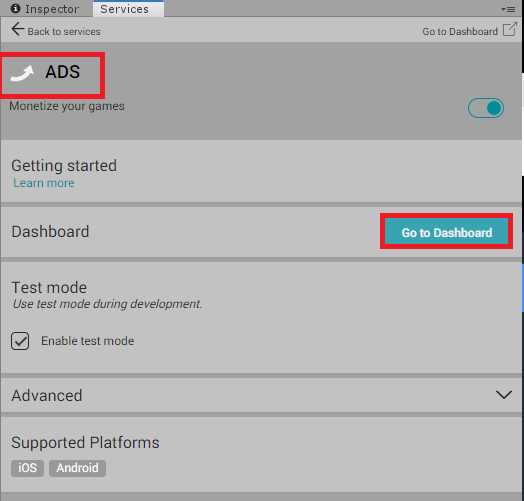Screen dimensions: 524x501
Task: Click the top Go to Dashboard text link
Action: pyautogui.click(x=460, y=31)
